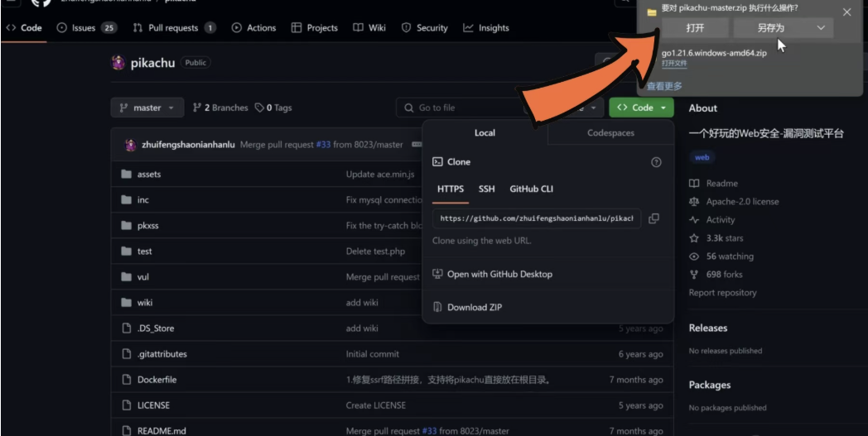Open the LICENSE file

click(x=153, y=405)
